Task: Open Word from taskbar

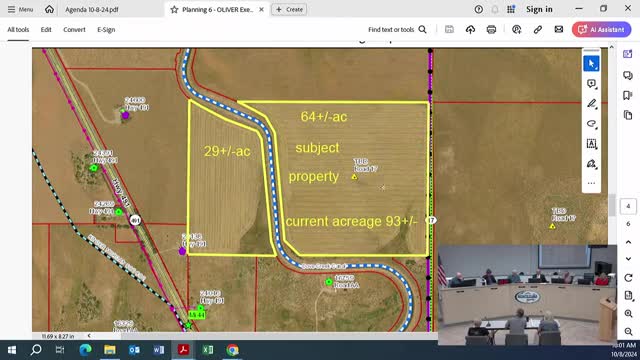Action: [159, 350]
